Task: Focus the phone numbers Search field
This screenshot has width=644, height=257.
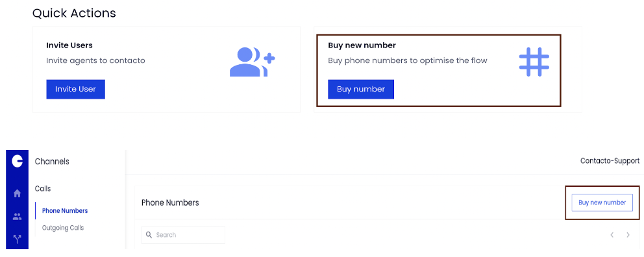Action: pyautogui.click(x=183, y=235)
